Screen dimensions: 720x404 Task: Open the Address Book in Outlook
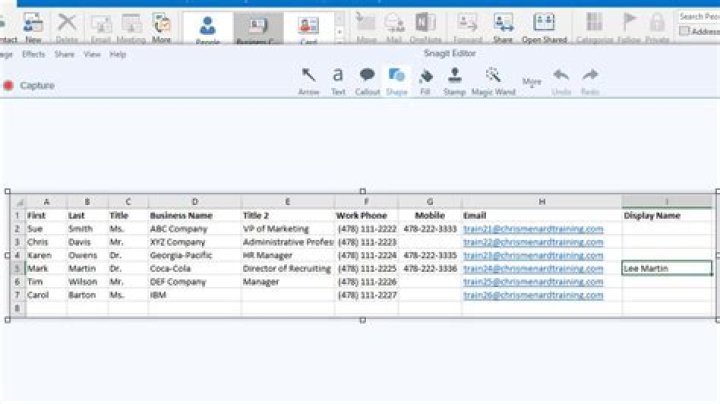700,31
